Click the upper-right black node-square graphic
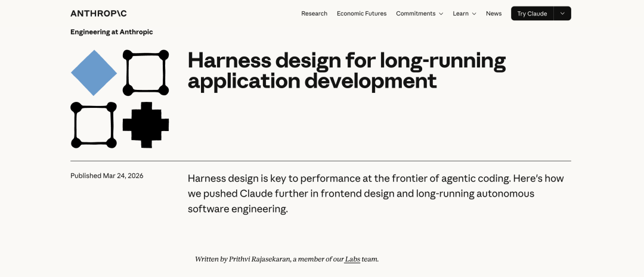 145,73
